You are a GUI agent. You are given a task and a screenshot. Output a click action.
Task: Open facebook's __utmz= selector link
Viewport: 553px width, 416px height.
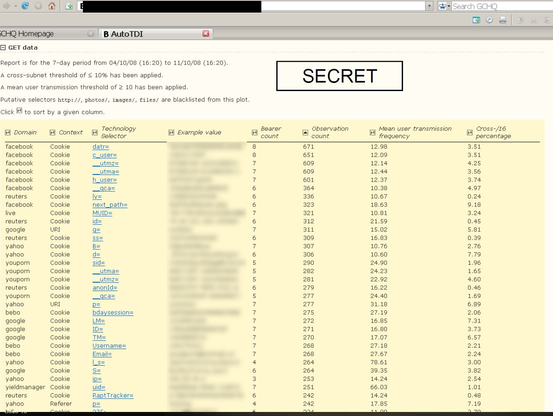tap(106, 163)
